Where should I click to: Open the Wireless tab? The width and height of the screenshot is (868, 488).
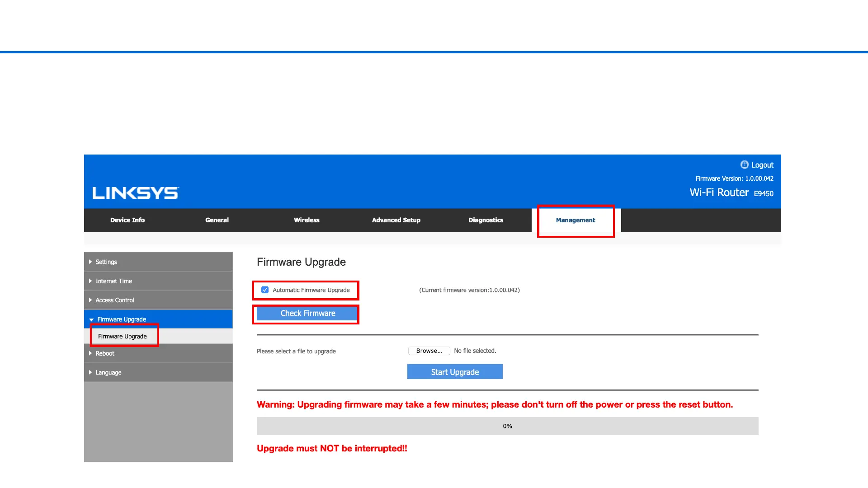[307, 220]
